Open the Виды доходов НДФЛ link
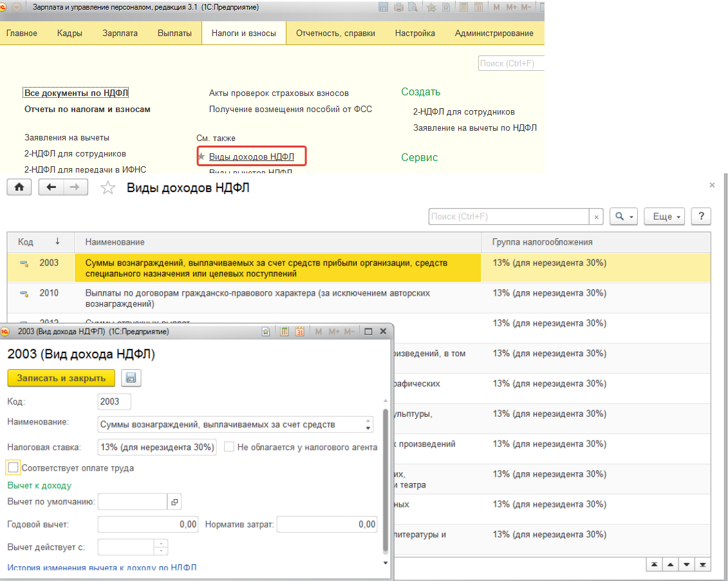The width and height of the screenshot is (728, 581). click(251, 157)
